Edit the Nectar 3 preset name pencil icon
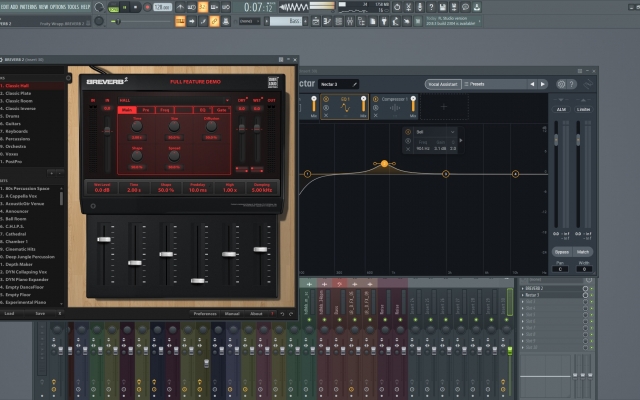The width and height of the screenshot is (640, 400). point(355,84)
